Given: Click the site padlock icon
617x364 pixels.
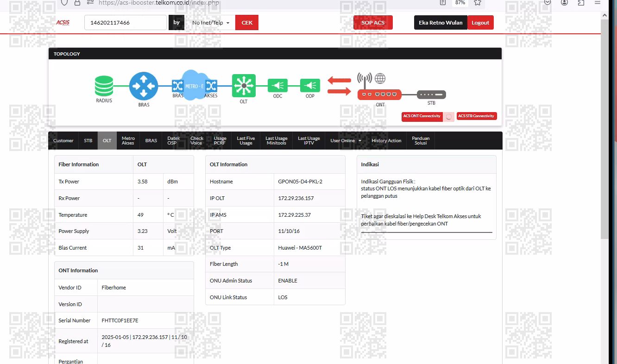Looking at the screenshot, I should [77, 2].
